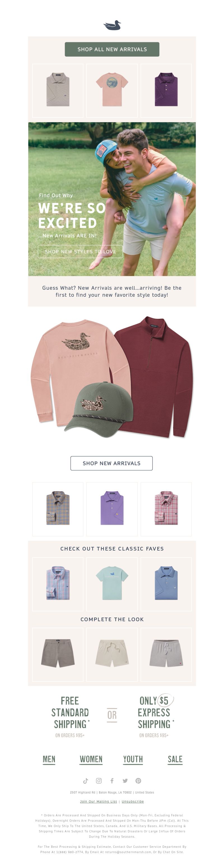Open the Sale category link

tap(175, 759)
